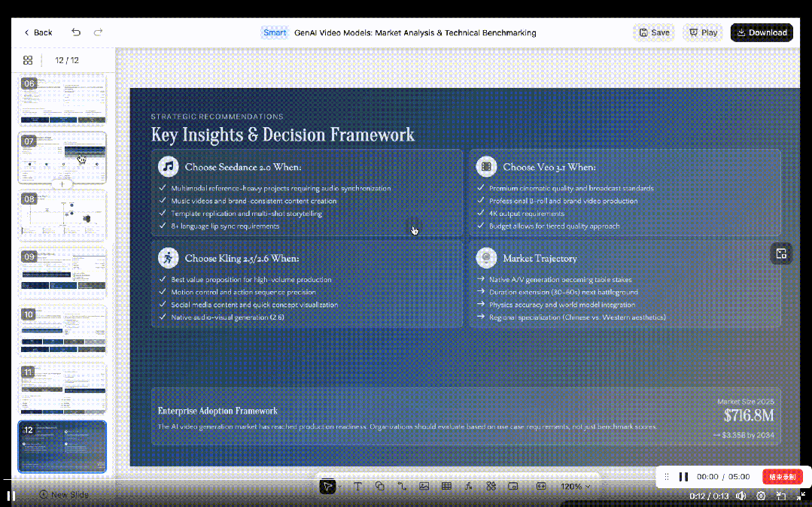
Task: Click '8+ language lip sync requirements' bullet
Action: click(x=225, y=226)
